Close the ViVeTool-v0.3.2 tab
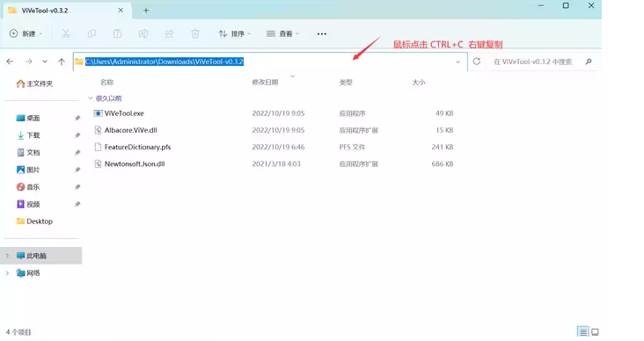This screenshot has width=644, height=341. 121,11
